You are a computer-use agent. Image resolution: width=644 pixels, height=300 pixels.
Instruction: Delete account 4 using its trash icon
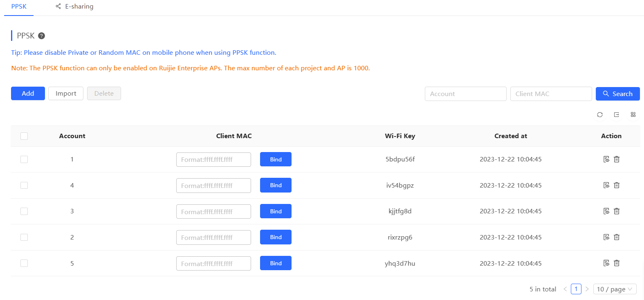[617, 186]
